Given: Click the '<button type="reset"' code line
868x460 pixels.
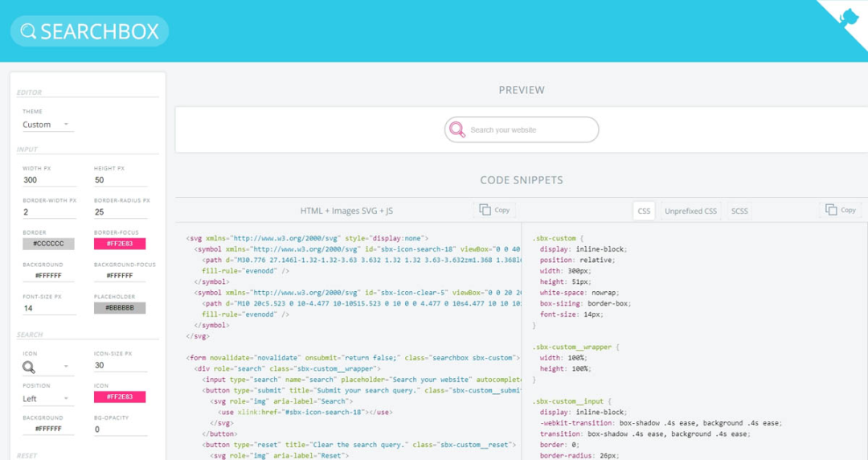Looking at the screenshot, I should pos(359,445).
